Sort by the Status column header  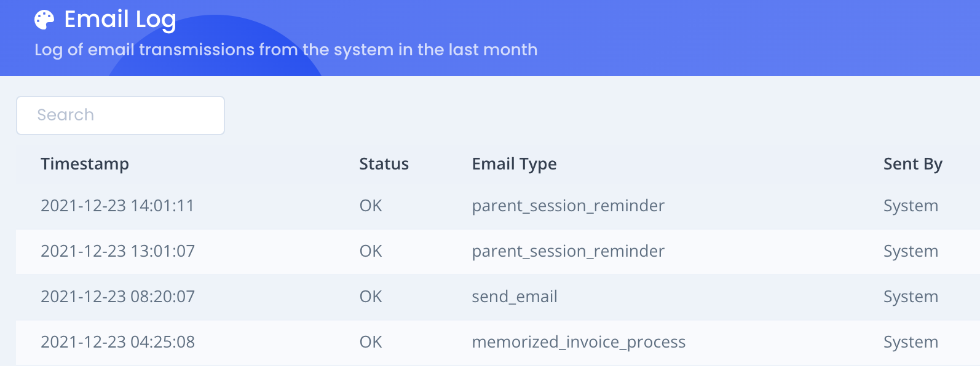[x=384, y=164]
